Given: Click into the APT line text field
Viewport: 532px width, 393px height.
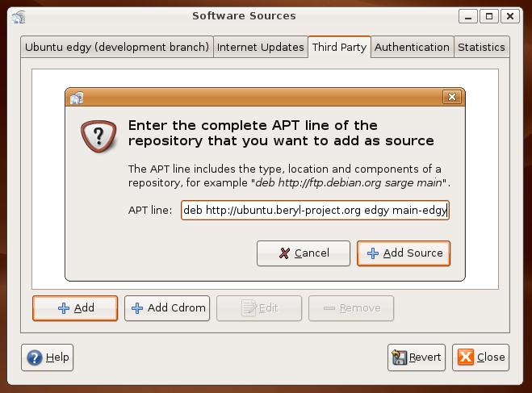Looking at the screenshot, I should (315, 211).
